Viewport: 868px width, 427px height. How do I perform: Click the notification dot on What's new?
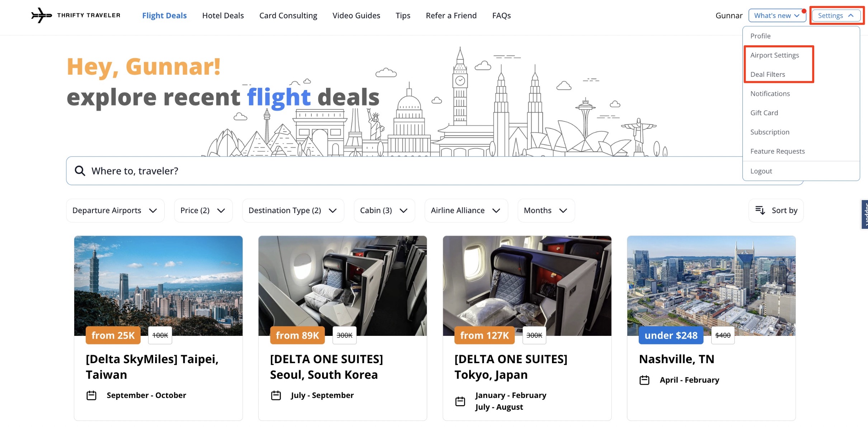pyautogui.click(x=804, y=10)
